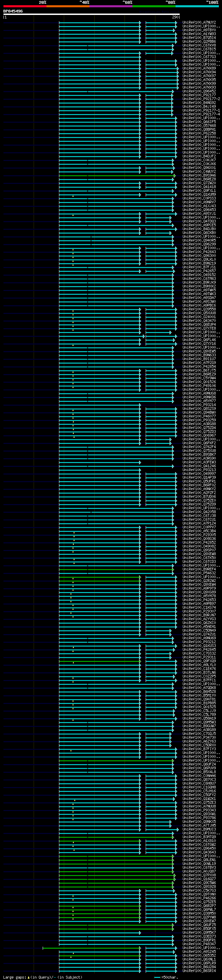Select UniRef100_P62258 label

[x=199, y=133]
